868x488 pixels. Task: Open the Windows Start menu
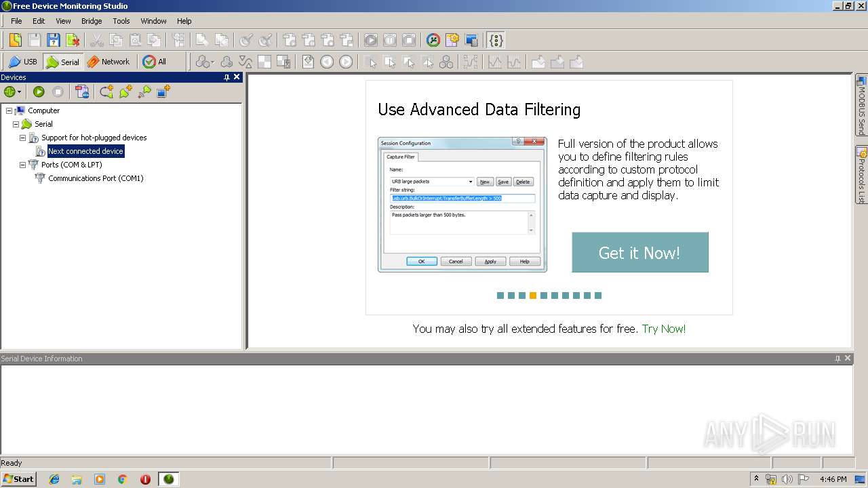[18, 479]
